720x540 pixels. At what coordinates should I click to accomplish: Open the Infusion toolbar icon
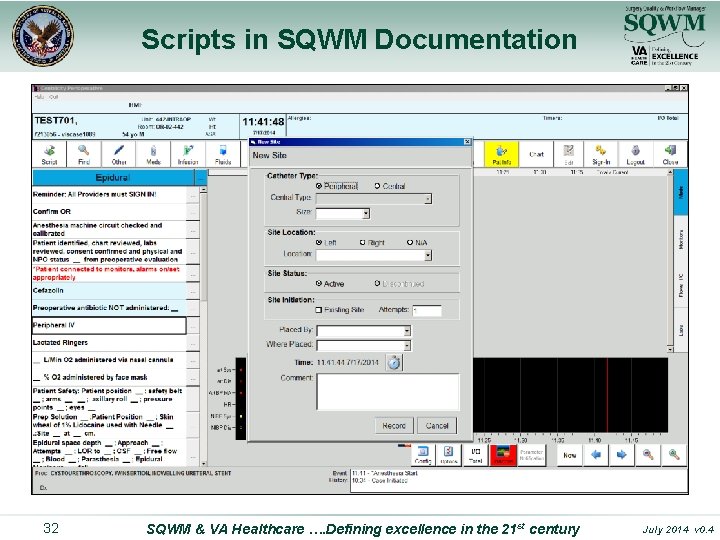[188, 154]
